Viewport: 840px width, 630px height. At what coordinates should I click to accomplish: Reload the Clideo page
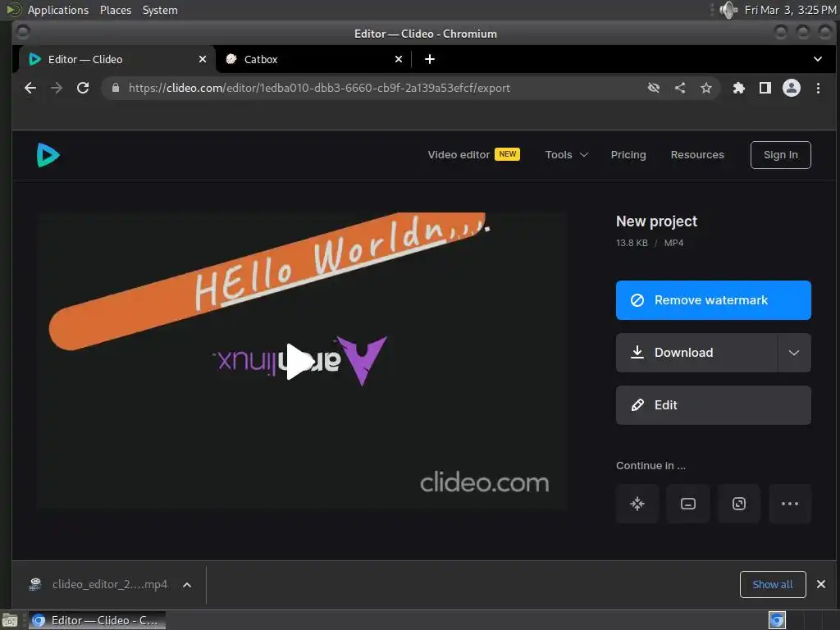click(83, 88)
